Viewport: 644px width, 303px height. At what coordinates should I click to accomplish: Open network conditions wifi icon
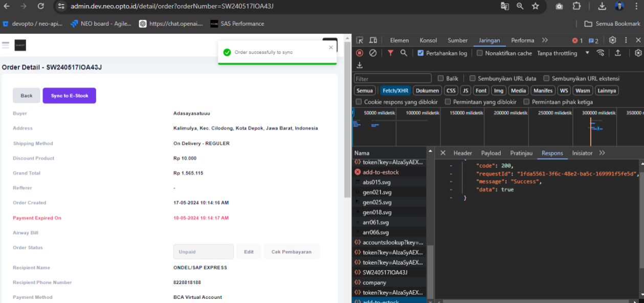[x=601, y=53]
